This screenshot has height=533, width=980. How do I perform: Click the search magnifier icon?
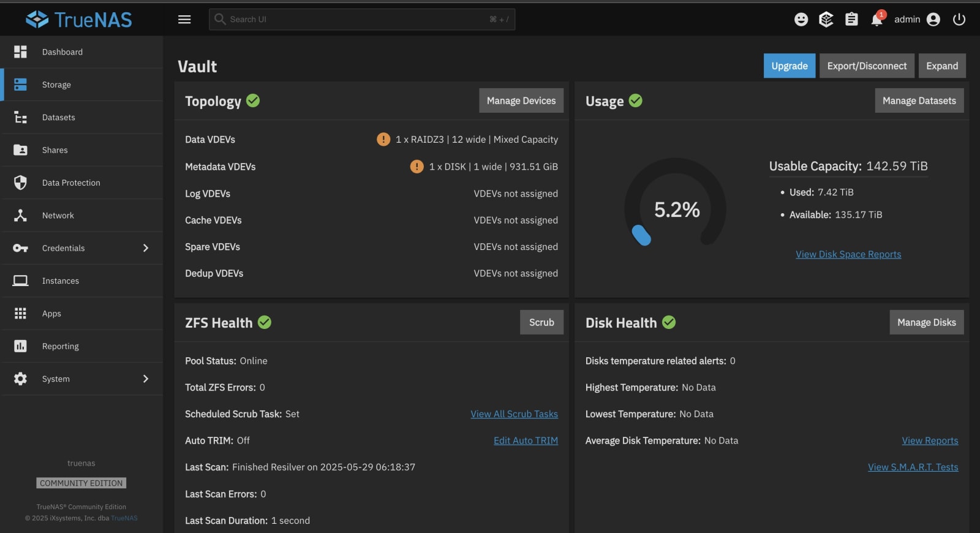tap(220, 20)
